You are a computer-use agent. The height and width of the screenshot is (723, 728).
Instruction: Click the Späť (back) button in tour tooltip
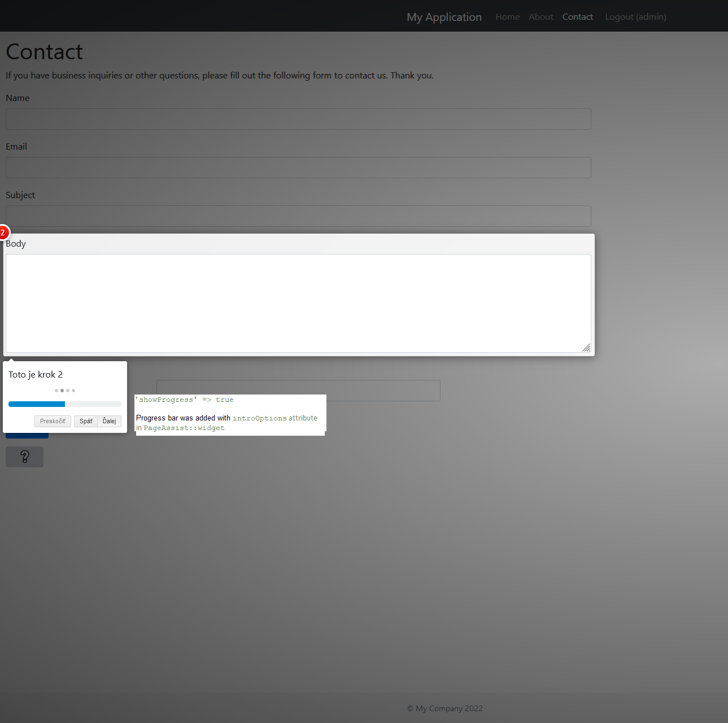[x=86, y=421]
